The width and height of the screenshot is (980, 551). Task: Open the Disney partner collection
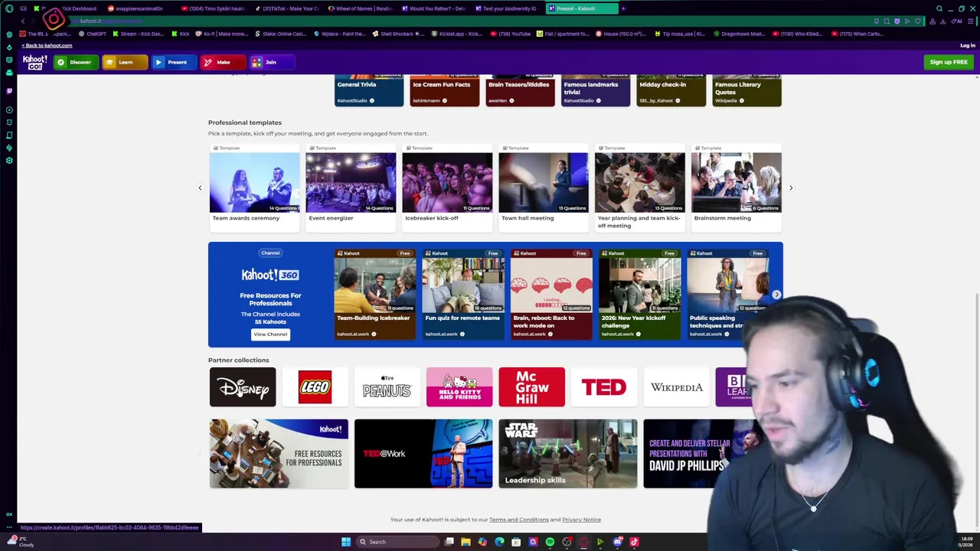pyautogui.click(x=243, y=387)
